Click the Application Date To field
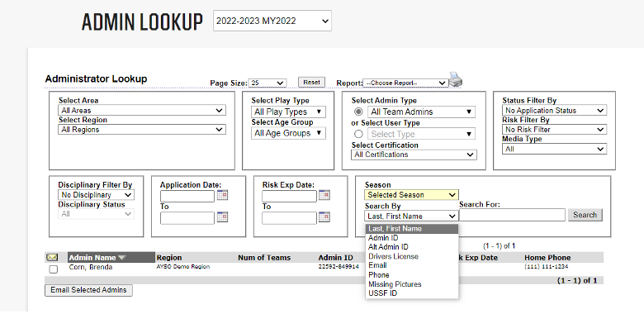 tap(187, 218)
